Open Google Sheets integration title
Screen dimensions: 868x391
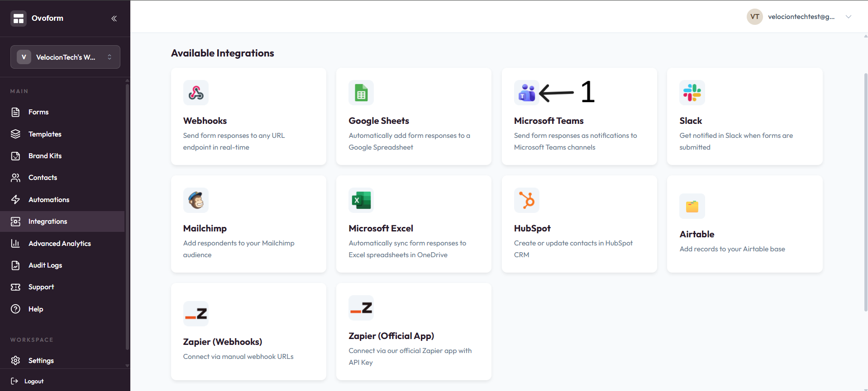click(x=379, y=121)
